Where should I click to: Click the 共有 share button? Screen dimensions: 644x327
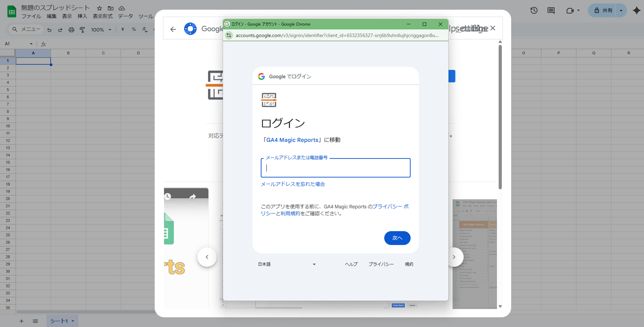click(602, 11)
